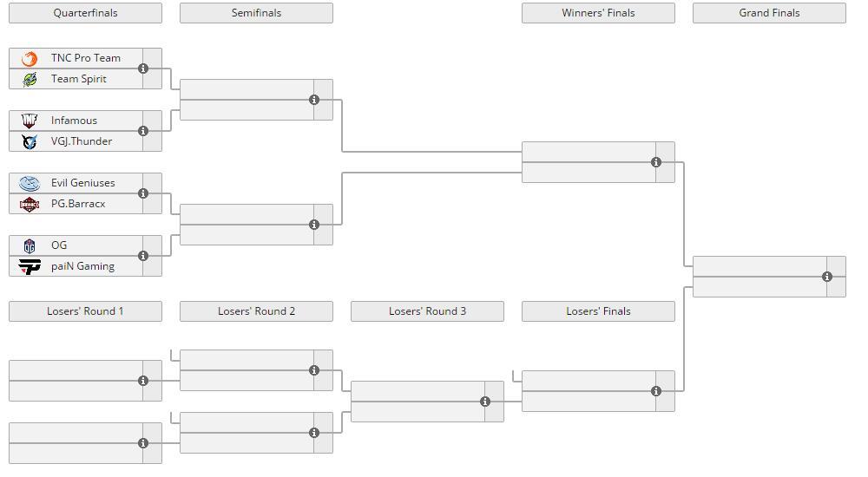Open info for Infamous vs VGJ.Thunder match
The image size is (868, 477).
(143, 131)
